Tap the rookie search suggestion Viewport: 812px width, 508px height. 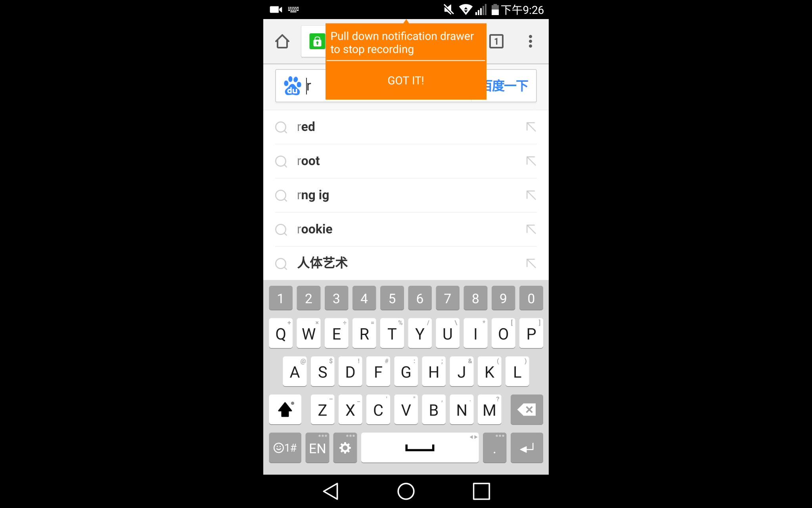point(406,229)
